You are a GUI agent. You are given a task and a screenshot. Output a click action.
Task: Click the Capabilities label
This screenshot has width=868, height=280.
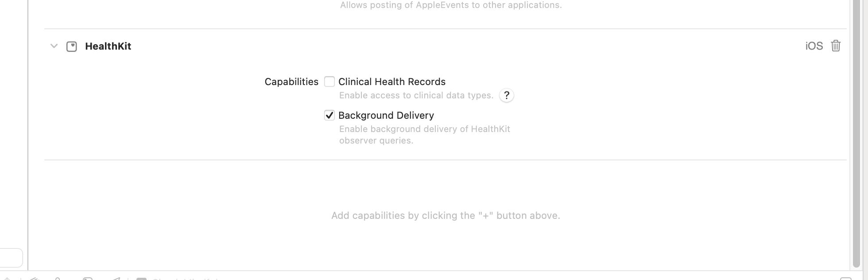(291, 82)
